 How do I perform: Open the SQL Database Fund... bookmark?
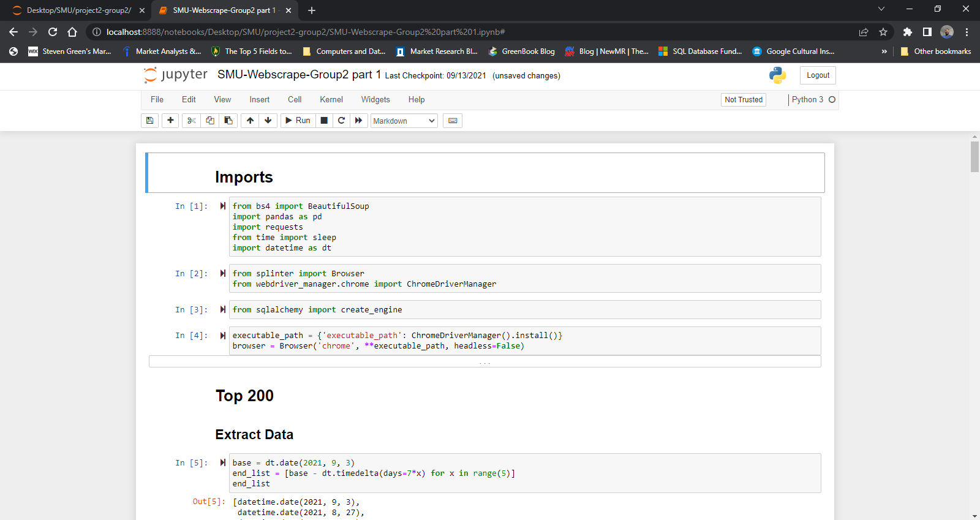[x=701, y=51]
